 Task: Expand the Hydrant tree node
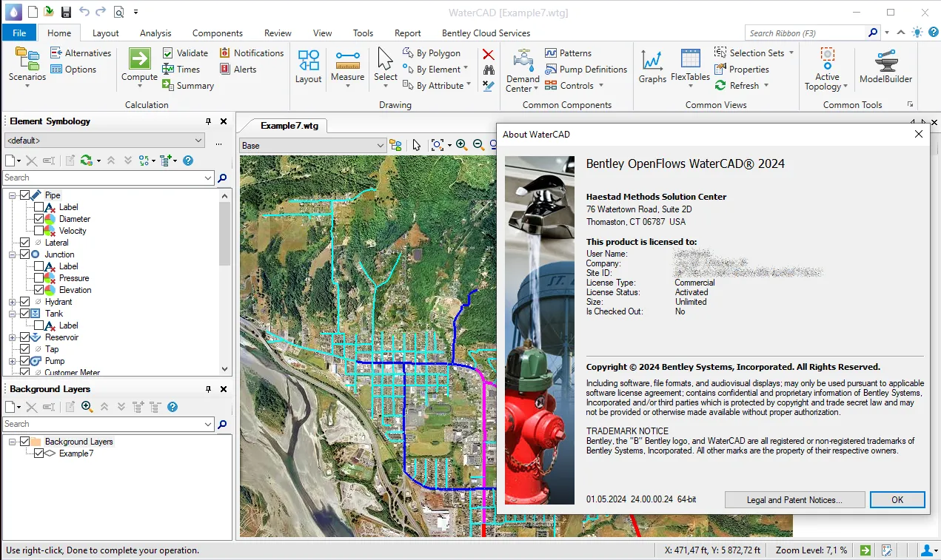[x=13, y=302]
